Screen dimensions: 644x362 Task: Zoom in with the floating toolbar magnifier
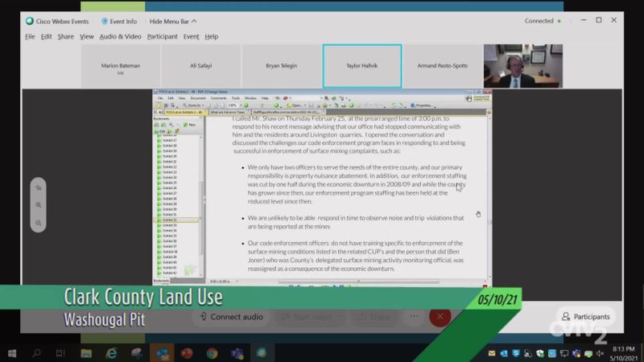tap(38, 205)
